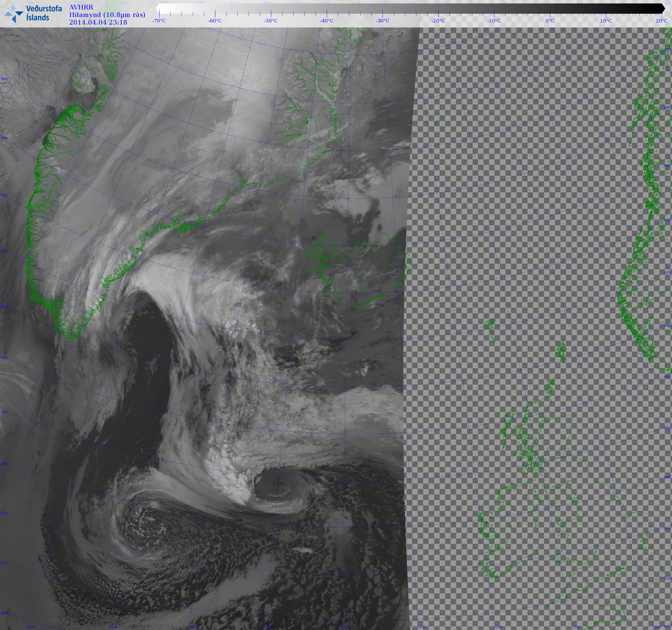This screenshot has height=630, width=672.
Task: Click the Hitamynd (10.8µm rás) caption
Action: tap(107, 15)
